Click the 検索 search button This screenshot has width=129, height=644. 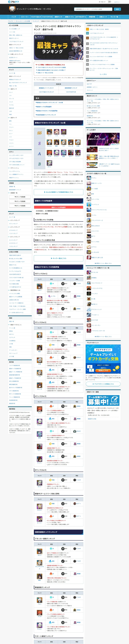tap(117, 9)
